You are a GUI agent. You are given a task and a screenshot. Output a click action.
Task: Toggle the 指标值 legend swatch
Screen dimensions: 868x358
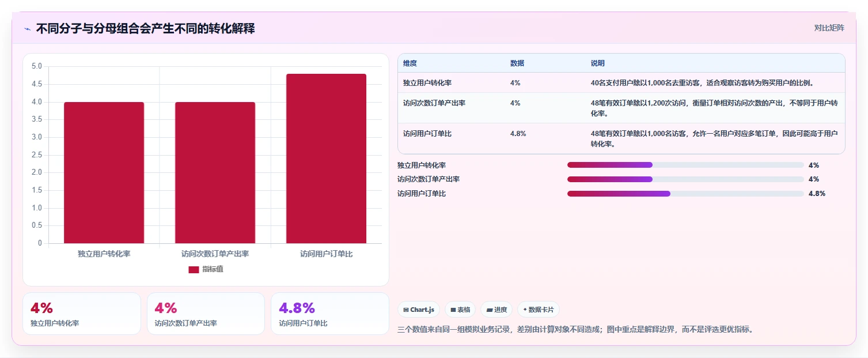[x=194, y=269]
